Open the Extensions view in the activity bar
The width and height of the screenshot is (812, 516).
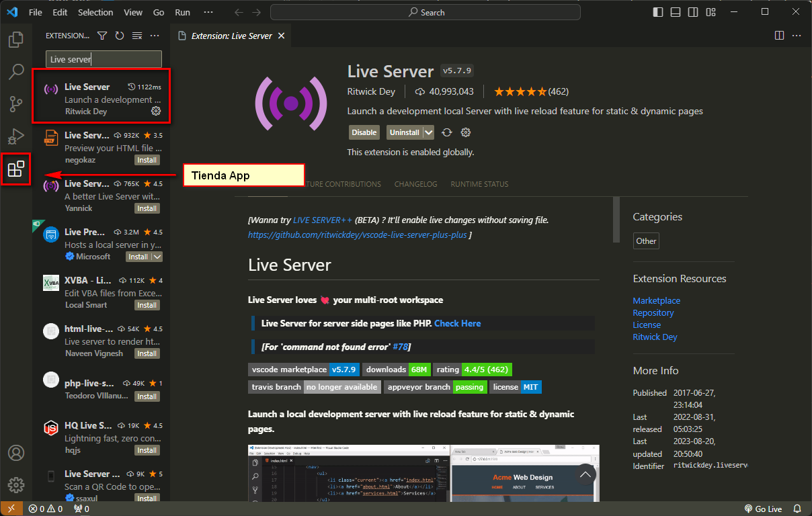[x=16, y=169]
